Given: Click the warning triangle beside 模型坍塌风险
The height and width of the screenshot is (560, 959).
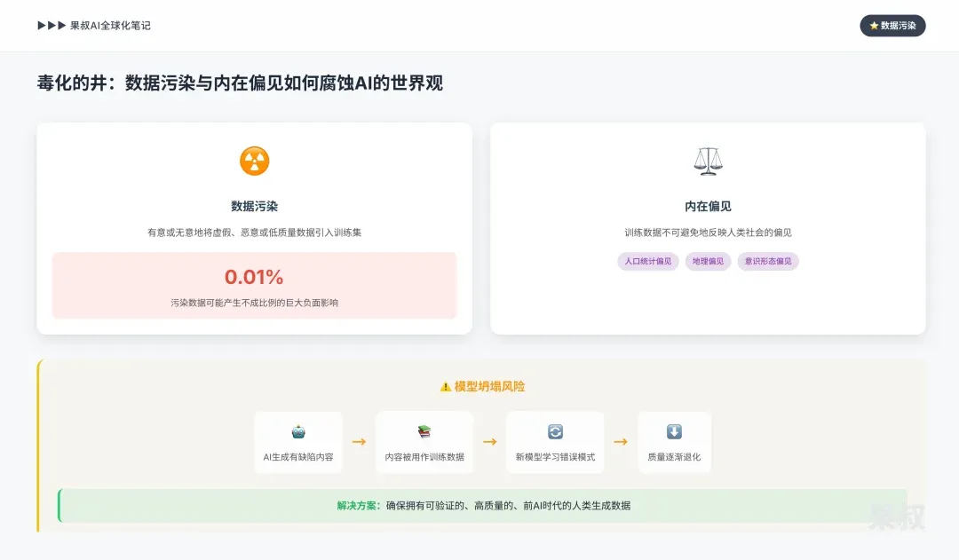Looking at the screenshot, I should (x=445, y=387).
